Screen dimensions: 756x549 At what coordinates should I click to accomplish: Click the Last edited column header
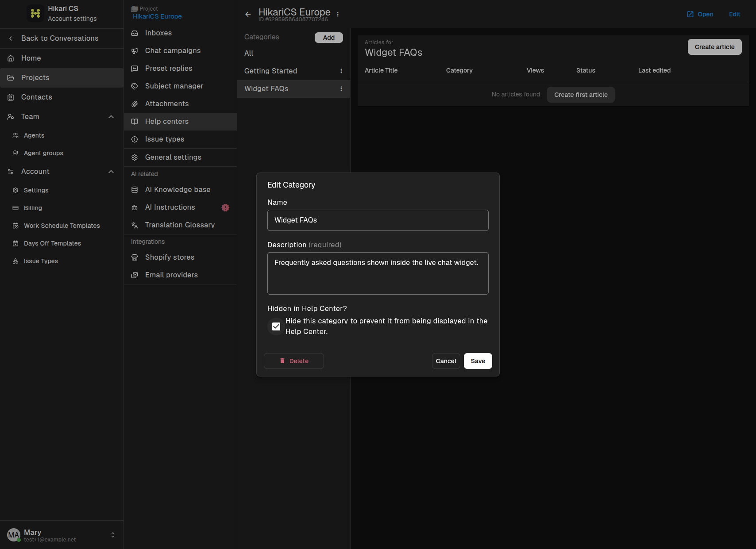click(x=654, y=70)
